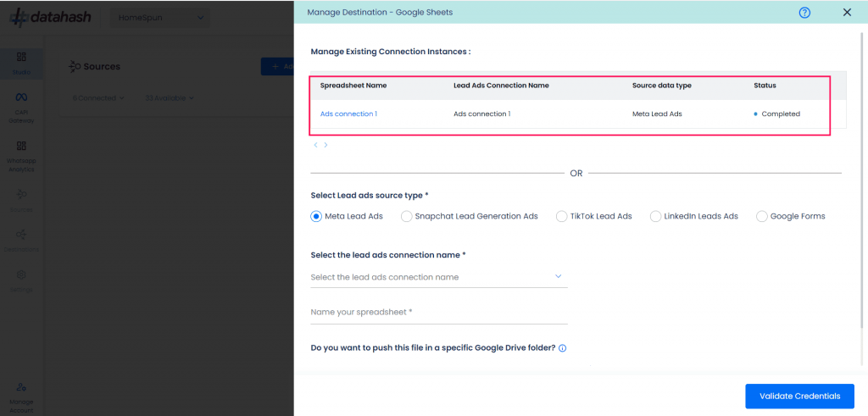Open Studio in the sidebar
The image size is (868, 416).
tap(21, 64)
